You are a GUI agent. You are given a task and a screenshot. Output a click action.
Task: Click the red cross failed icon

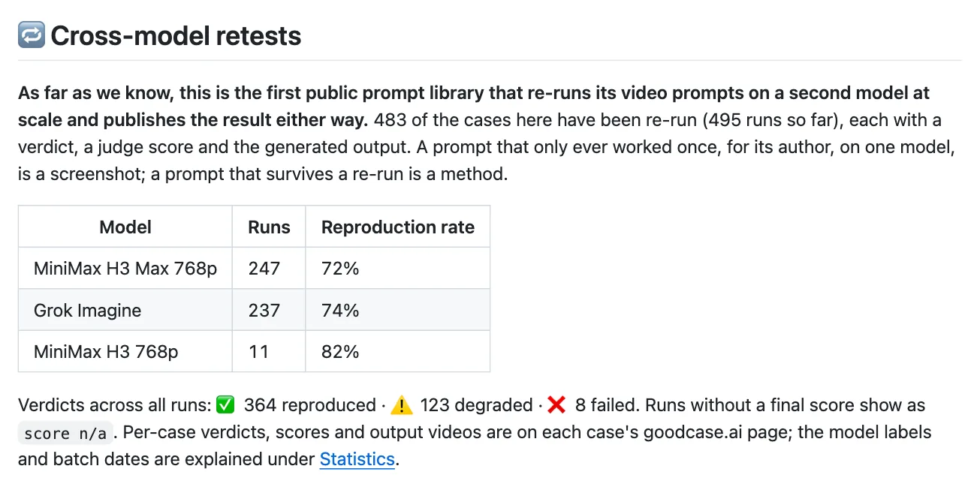(x=556, y=405)
